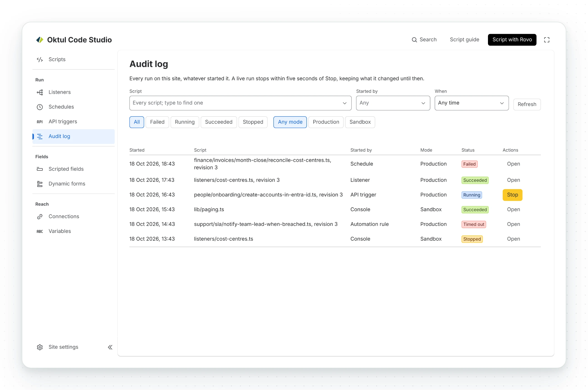The width and height of the screenshot is (588, 390).
Task: Click the Started column header
Action: click(137, 150)
